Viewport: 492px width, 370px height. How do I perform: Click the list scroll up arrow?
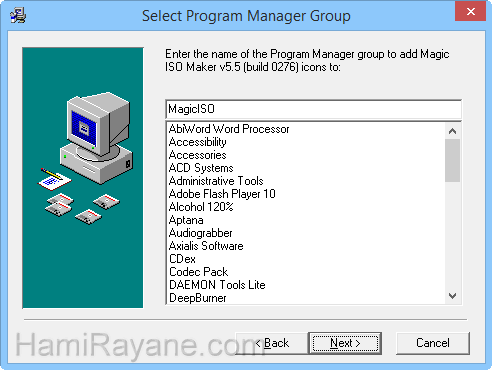[x=452, y=131]
